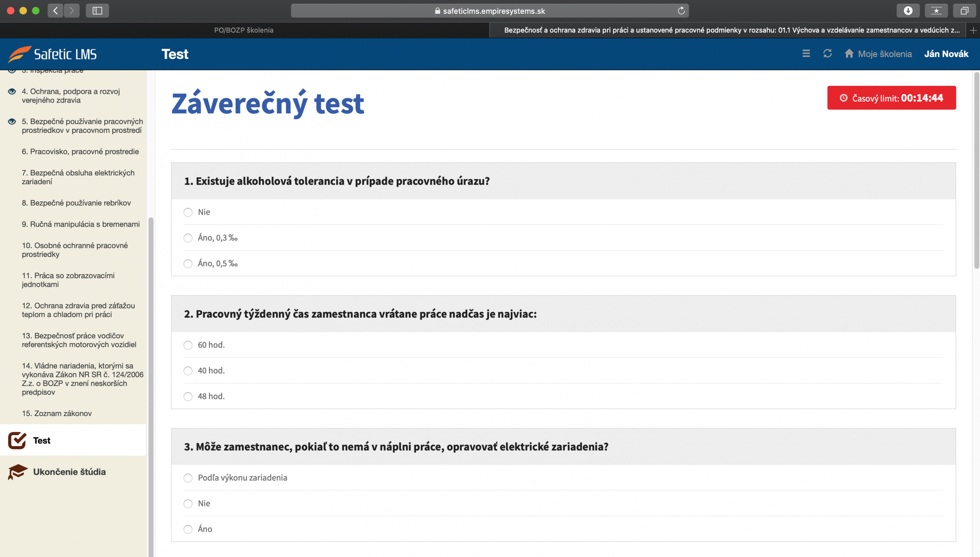980x557 pixels.
Task: Click question 3 heading about elektrické zariadenia
Action: [x=396, y=447]
